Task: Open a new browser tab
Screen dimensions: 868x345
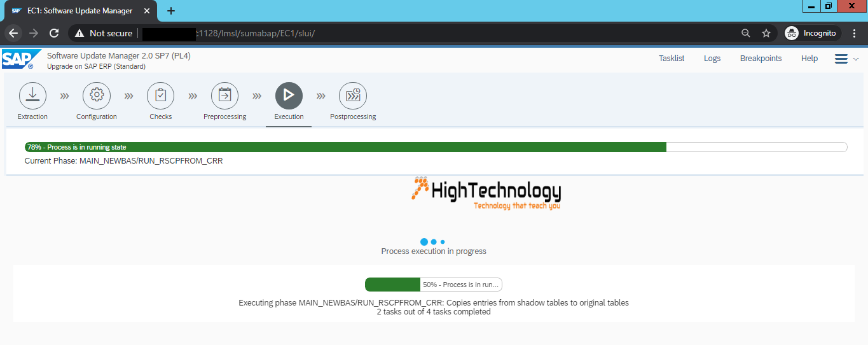Action: [x=171, y=11]
